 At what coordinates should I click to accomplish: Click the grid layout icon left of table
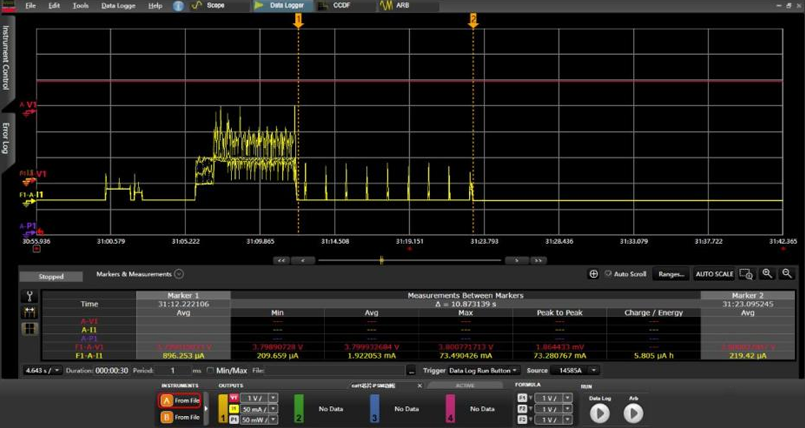pos(30,328)
